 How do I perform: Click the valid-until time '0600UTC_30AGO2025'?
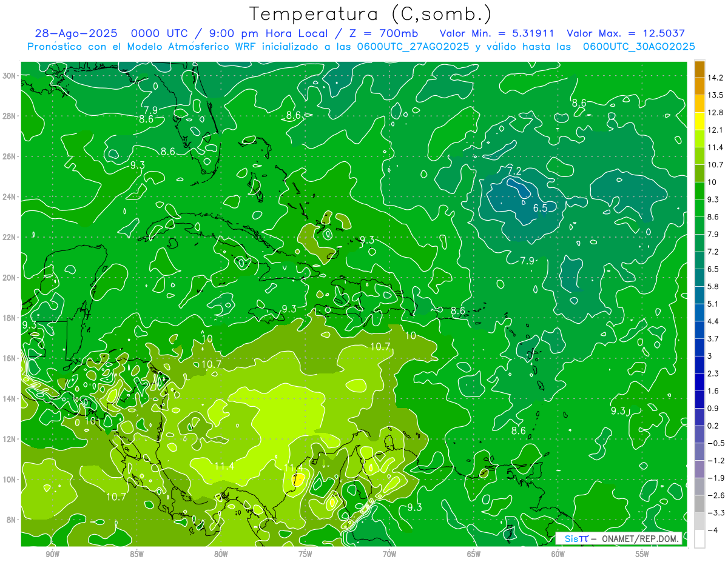[638, 47]
